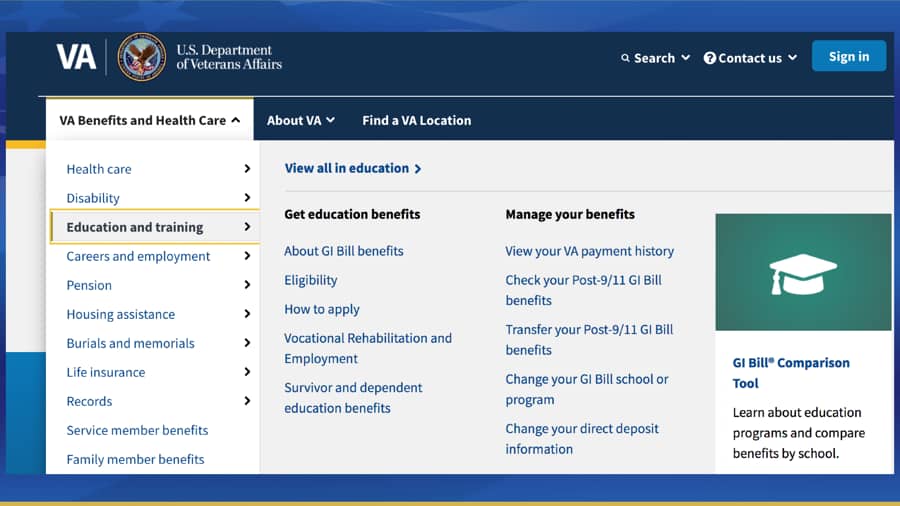Open About GI Bill benefits link

[344, 251]
